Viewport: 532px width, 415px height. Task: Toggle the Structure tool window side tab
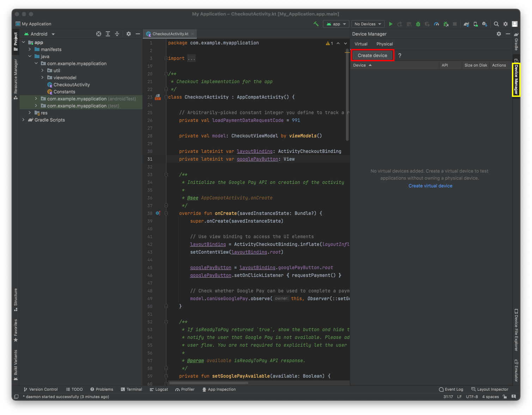(x=16, y=300)
